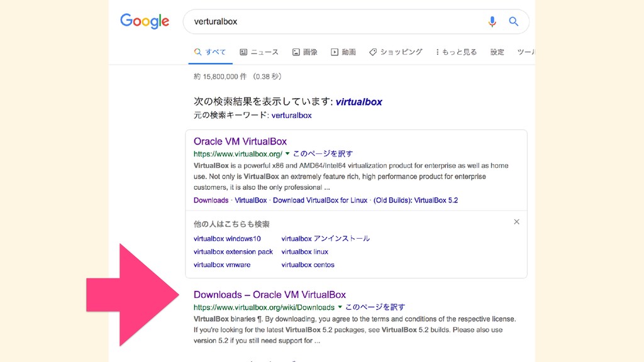This screenshot has width=644, height=362.
Task: Select the すべて tab
Action: click(210, 52)
